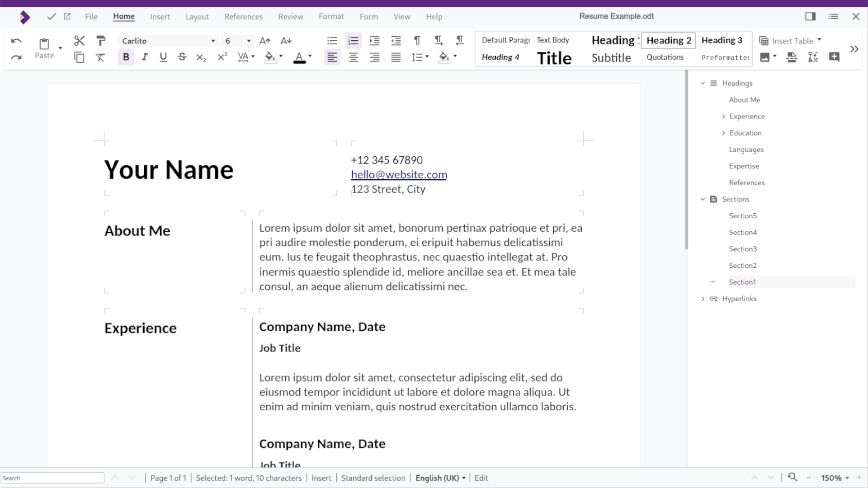Open the Review tab
Viewport: 868px width, 488px height.
[x=291, y=17]
